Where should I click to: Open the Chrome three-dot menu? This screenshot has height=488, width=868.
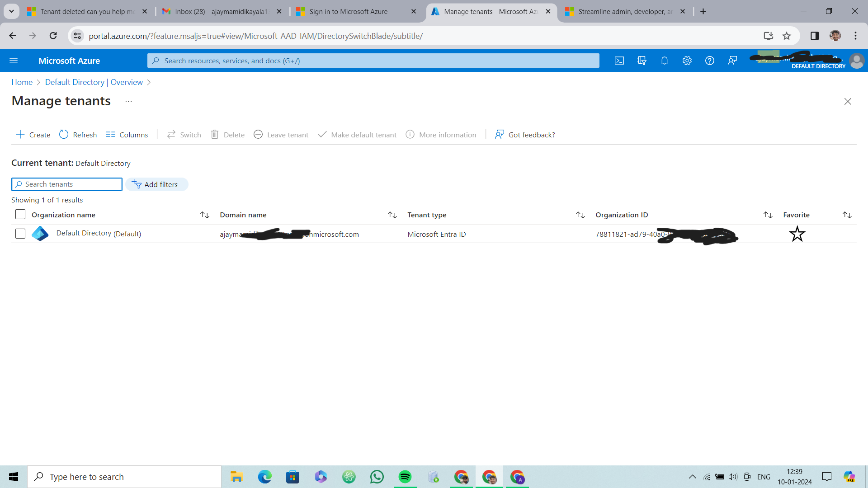coord(855,36)
